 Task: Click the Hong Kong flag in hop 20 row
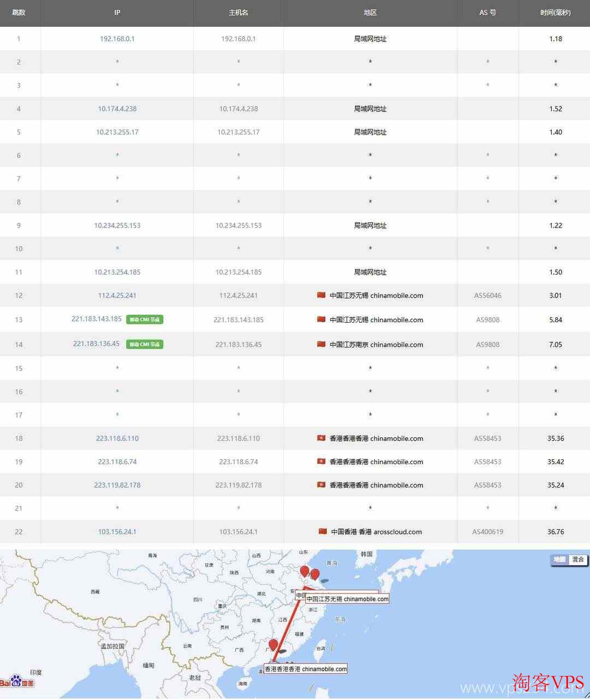[x=321, y=485]
